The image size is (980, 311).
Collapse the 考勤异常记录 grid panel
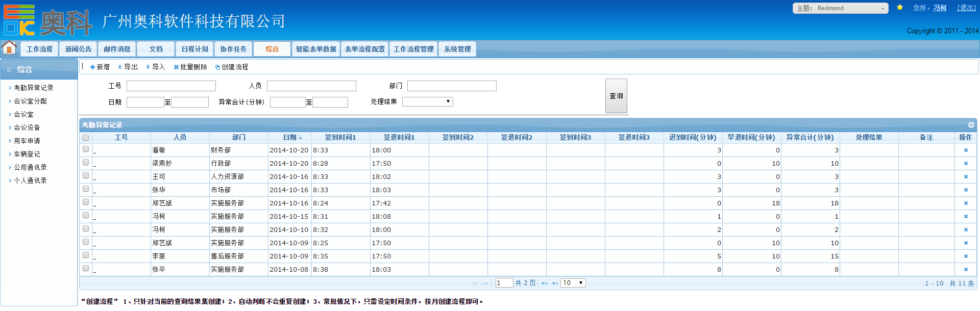point(971,125)
